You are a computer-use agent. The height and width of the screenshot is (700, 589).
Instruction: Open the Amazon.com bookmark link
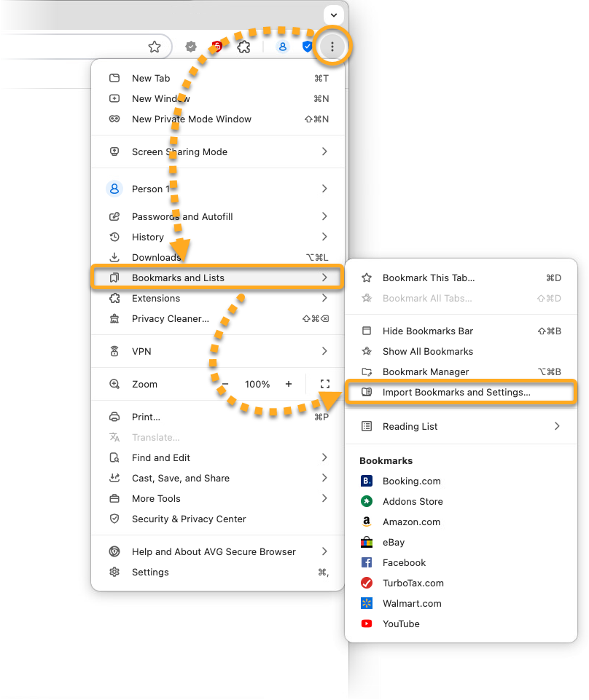pyautogui.click(x=411, y=522)
